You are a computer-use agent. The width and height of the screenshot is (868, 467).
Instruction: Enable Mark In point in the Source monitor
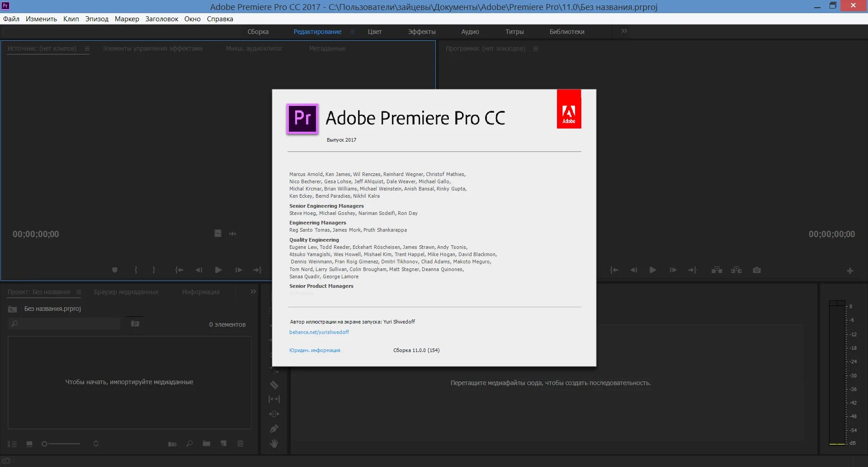pyautogui.click(x=136, y=270)
